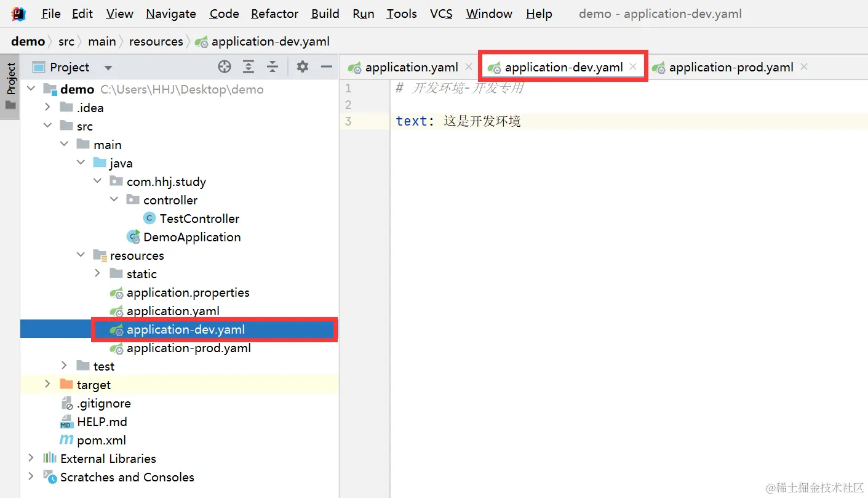
Task: Open the Code menu
Action: point(225,14)
